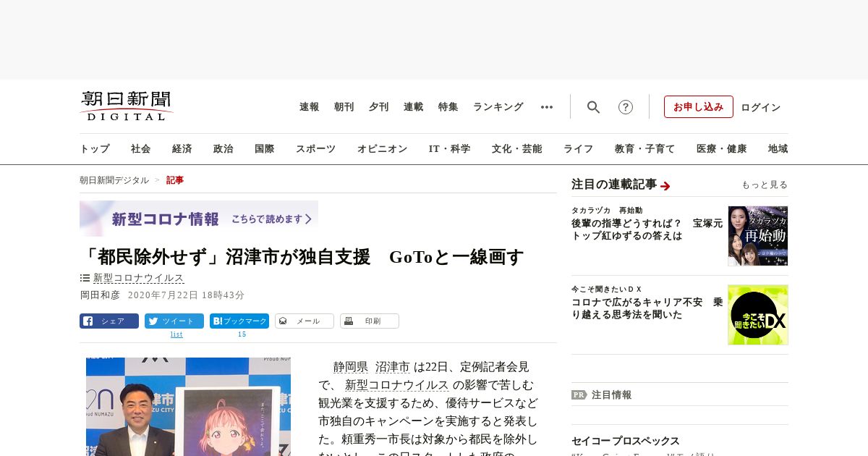The width and height of the screenshot is (868, 456).
Task: Go to 教育・子育て section tab
Action: [x=645, y=149]
